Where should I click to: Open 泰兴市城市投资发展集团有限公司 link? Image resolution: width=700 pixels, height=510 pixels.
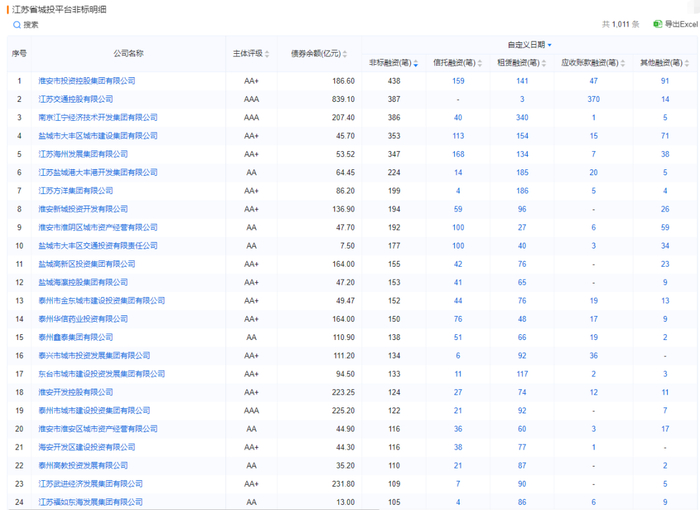(x=94, y=355)
